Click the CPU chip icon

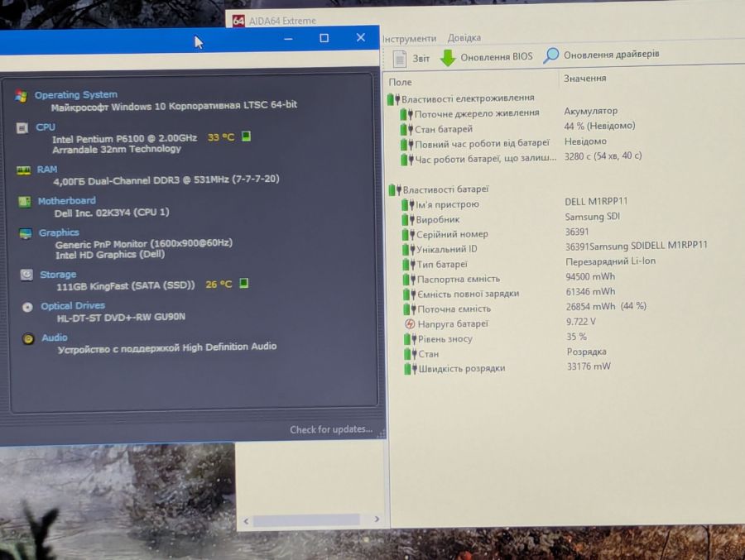[x=22, y=127]
